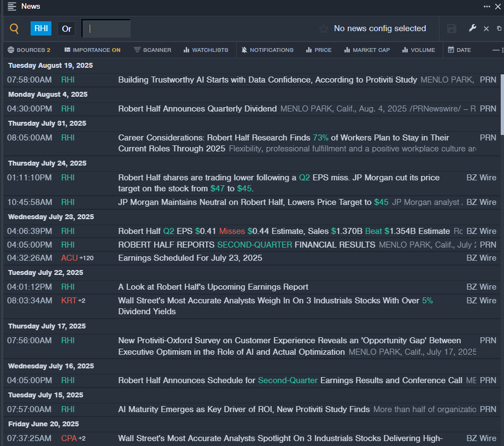Open the Sources 2 filter
This screenshot has width=504, height=446.
(x=30, y=50)
